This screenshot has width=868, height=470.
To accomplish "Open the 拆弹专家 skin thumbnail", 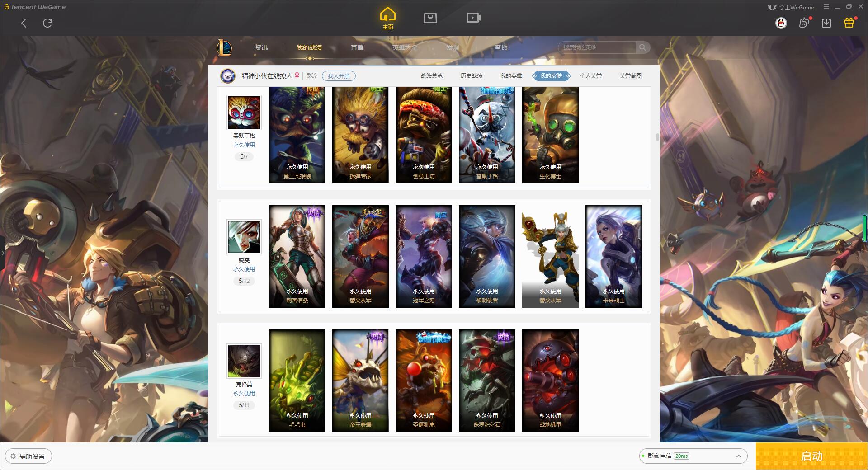I will [360, 135].
